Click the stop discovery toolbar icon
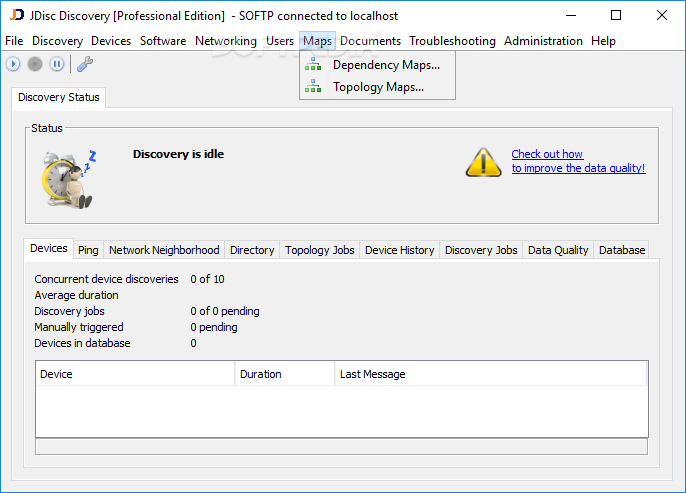Viewport: 686px width, 493px height. 35,64
